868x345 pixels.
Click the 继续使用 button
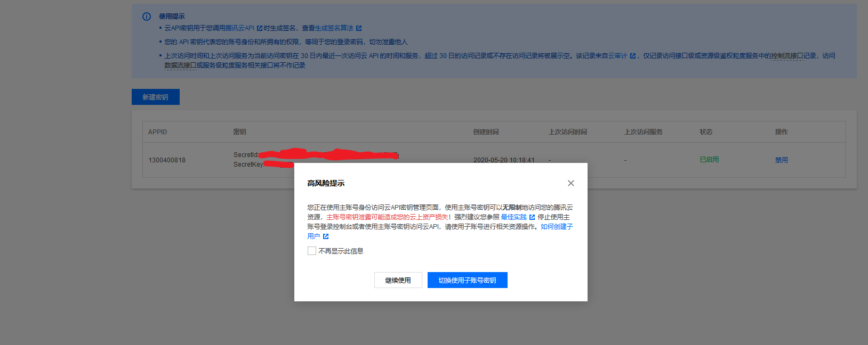click(x=398, y=280)
